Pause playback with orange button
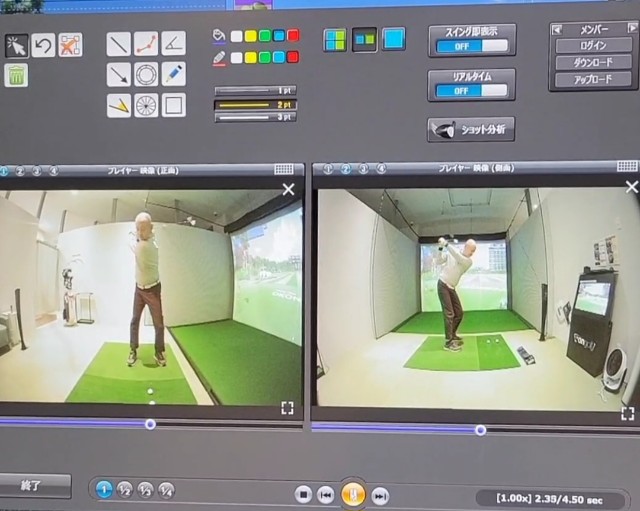Viewport: 640px width, 511px height. pyautogui.click(x=353, y=493)
